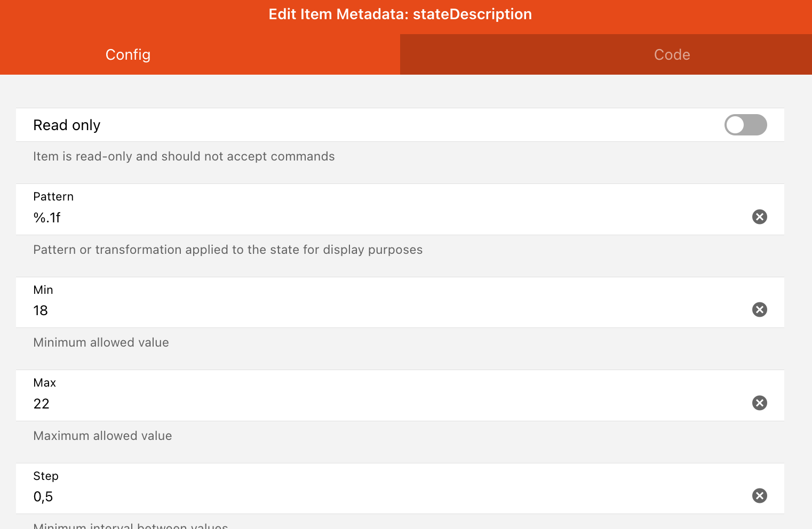Image resolution: width=812 pixels, height=529 pixels.
Task: Focus the Step value '0,5' input
Action: [373, 497]
